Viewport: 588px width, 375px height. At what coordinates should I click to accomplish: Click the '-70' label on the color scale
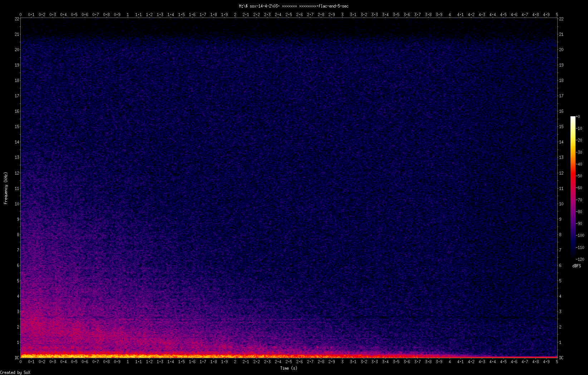point(579,200)
